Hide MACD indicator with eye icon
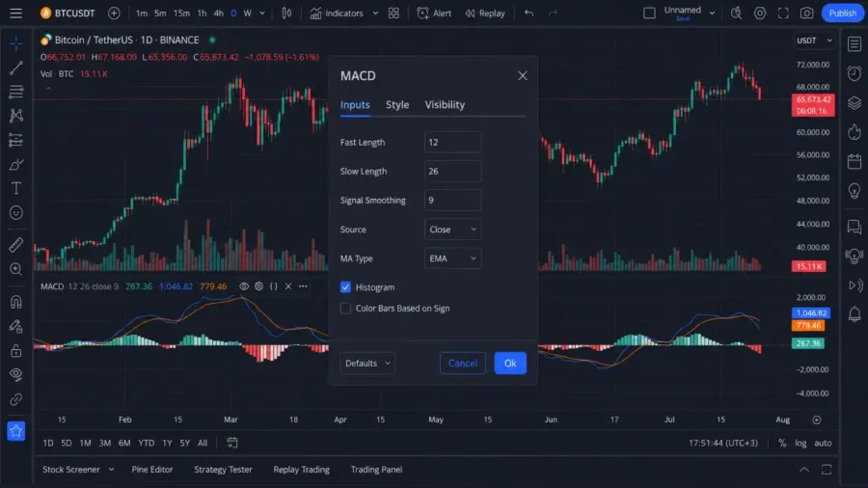868x488 pixels. point(244,286)
